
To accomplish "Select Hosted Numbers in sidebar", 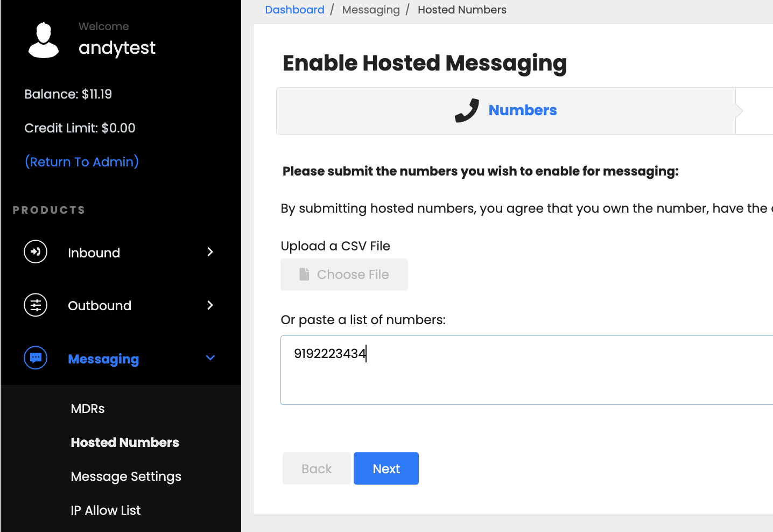I will (x=125, y=443).
